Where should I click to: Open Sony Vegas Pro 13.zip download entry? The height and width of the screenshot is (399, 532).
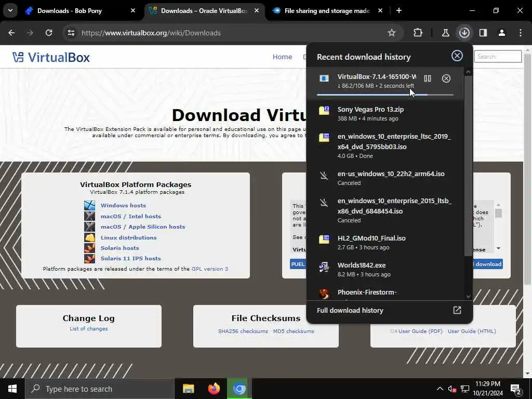click(385, 114)
